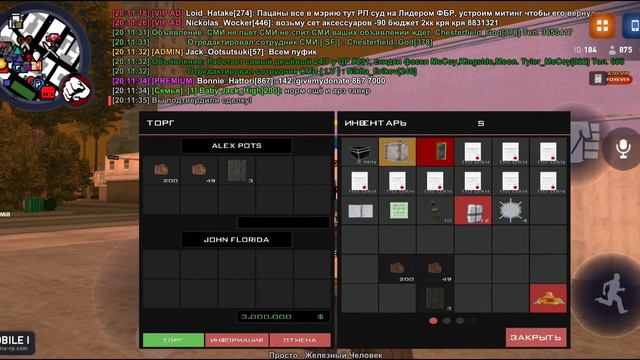640x360 pixels.
Task: Click the ИНВЕНТАРЬ panel title
Action: click(375, 123)
